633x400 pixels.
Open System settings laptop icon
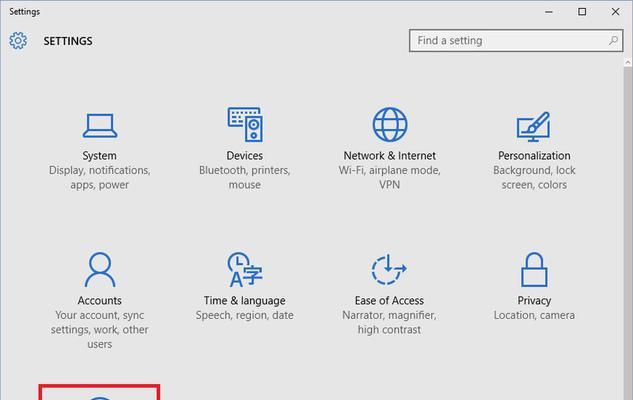100,126
